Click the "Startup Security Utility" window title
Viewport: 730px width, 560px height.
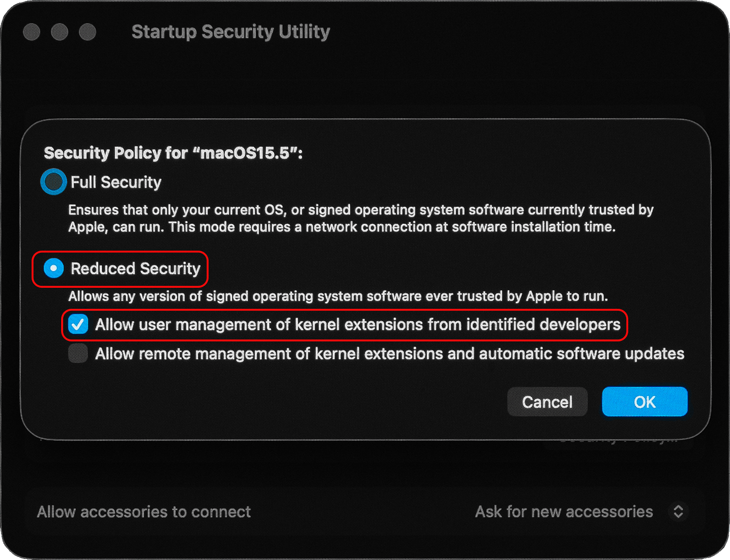pos(231,32)
